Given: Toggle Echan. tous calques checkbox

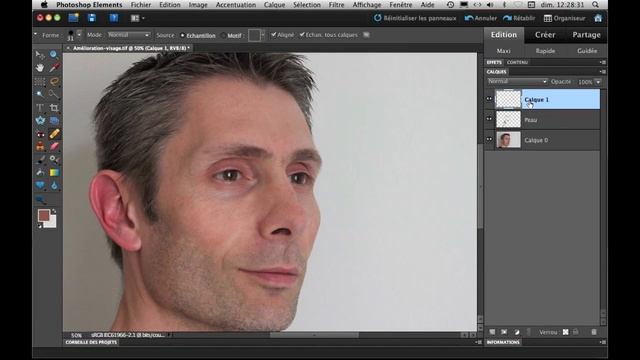Looking at the screenshot, I should 302,35.
